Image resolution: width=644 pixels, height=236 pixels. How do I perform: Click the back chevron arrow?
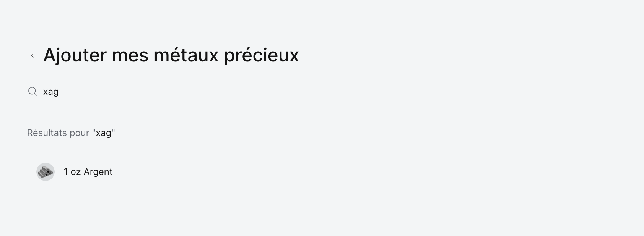pos(33,55)
